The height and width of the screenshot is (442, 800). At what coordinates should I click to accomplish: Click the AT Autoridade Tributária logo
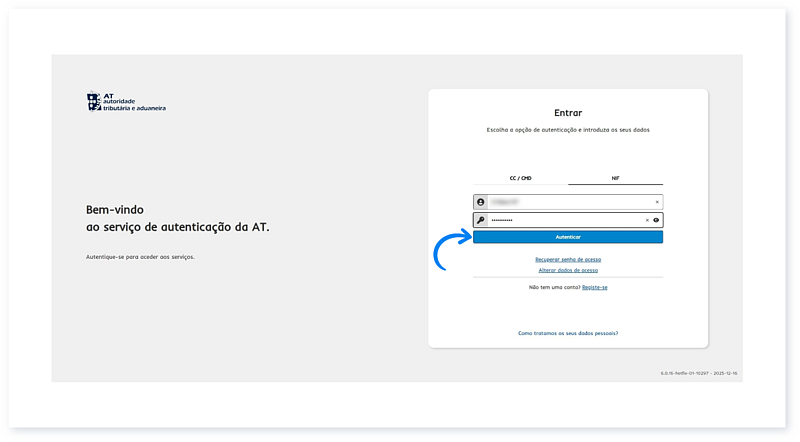(x=126, y=102)
